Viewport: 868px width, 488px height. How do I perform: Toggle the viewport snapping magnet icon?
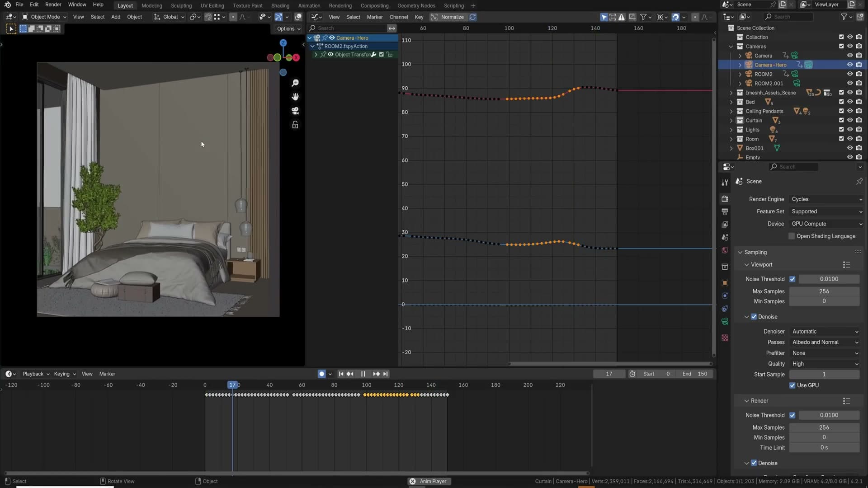click(208, 17)
